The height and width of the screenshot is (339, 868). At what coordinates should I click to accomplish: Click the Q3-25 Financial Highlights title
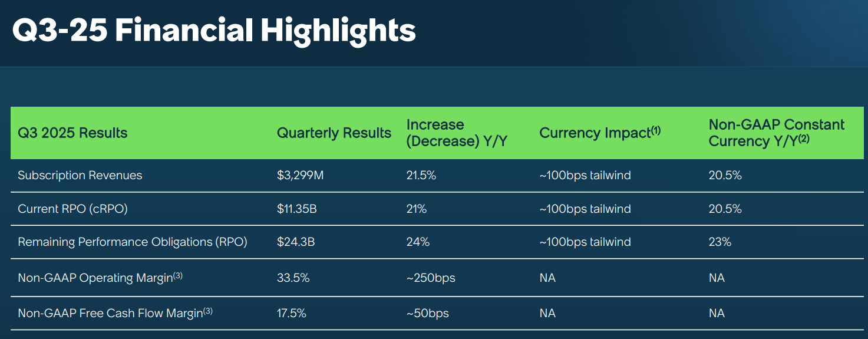click(x=214, y=31)
